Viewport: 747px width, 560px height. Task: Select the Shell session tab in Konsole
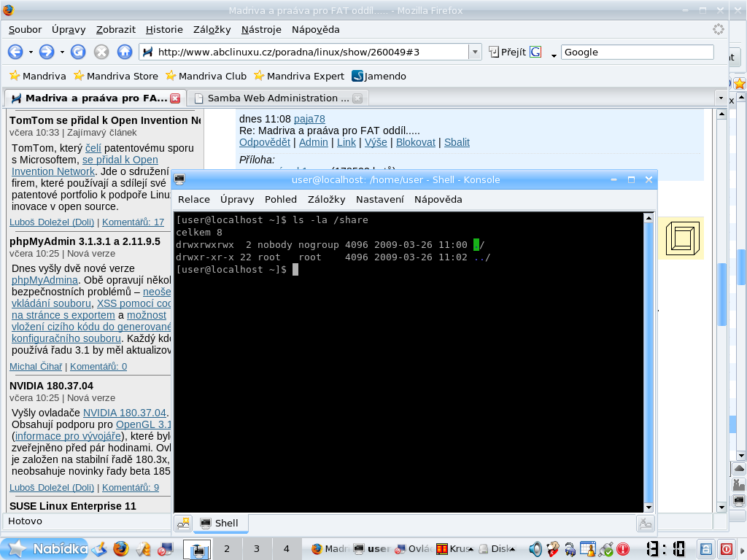click(x=220, y=523)
